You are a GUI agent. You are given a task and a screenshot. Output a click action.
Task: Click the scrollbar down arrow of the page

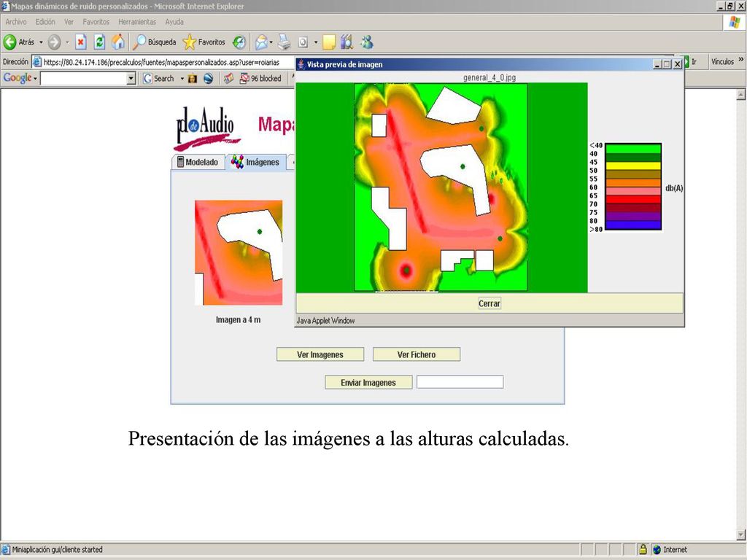click(741, 534)
